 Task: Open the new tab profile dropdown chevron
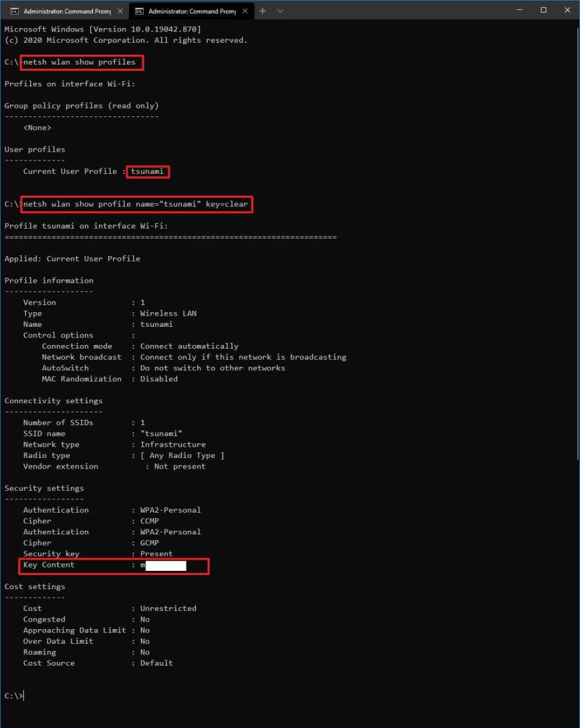tap(278, 11)
